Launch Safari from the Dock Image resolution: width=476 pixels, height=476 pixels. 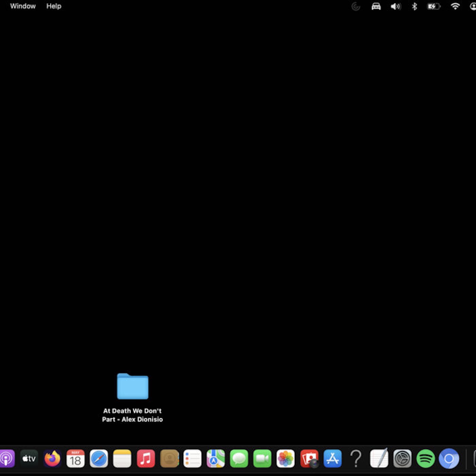point(99,459)
